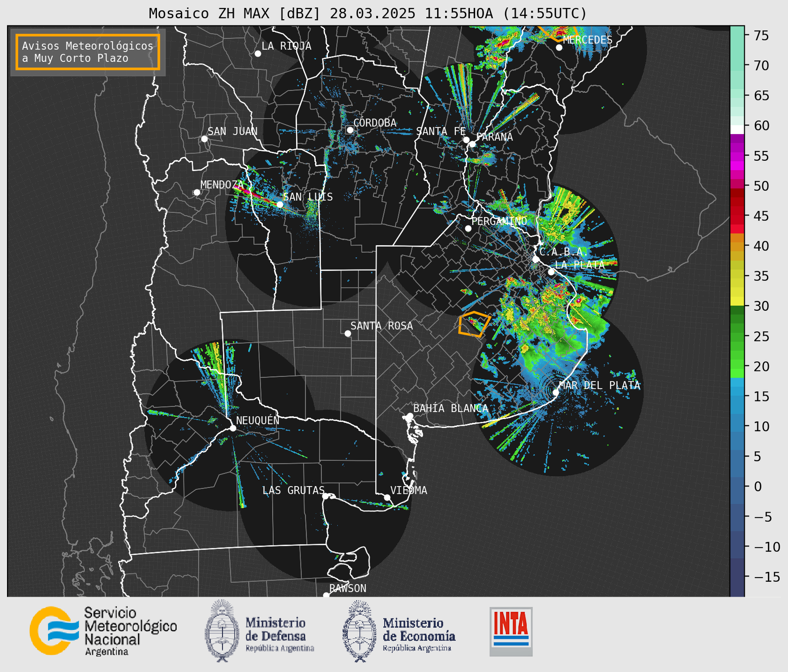788x672 pixels.
Task: Click the VIEDMA city marker dot
Action: 387,497
